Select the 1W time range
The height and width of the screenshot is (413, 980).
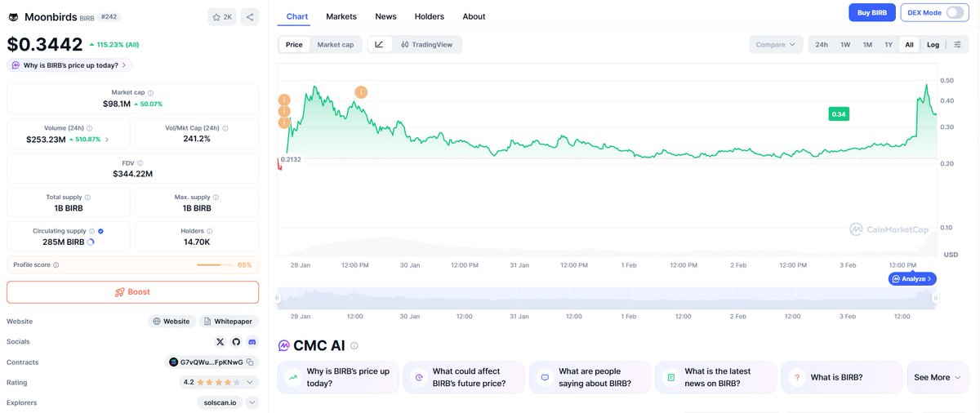[844, 45]
